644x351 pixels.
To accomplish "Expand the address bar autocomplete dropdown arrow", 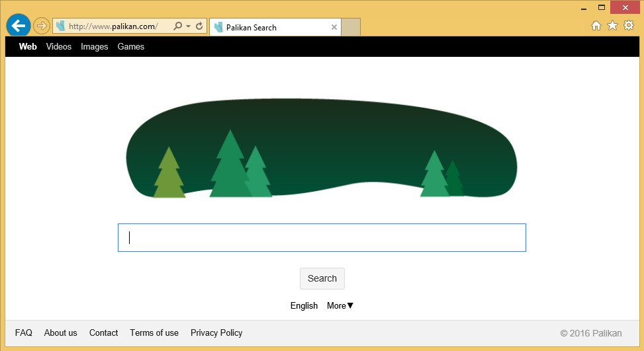I will (x=189, y=26).
